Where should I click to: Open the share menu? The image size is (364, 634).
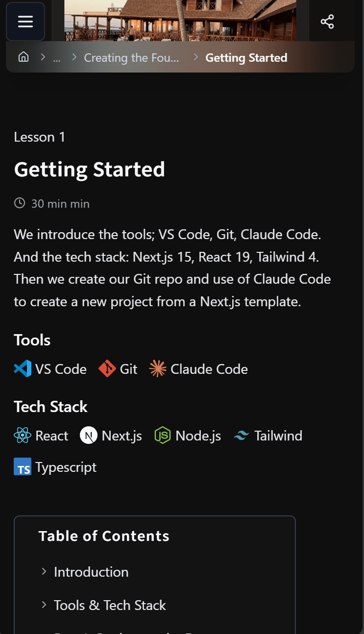pos(327,22)
